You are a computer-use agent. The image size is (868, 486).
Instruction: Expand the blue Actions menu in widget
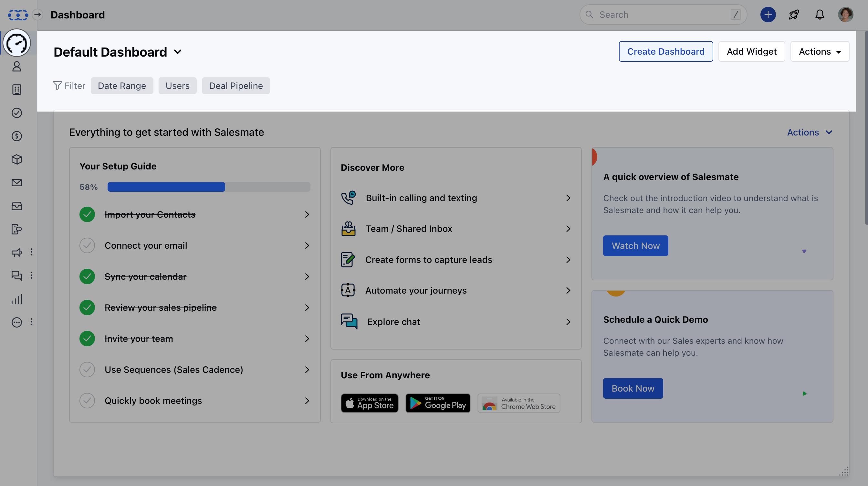tap(810, 132)
